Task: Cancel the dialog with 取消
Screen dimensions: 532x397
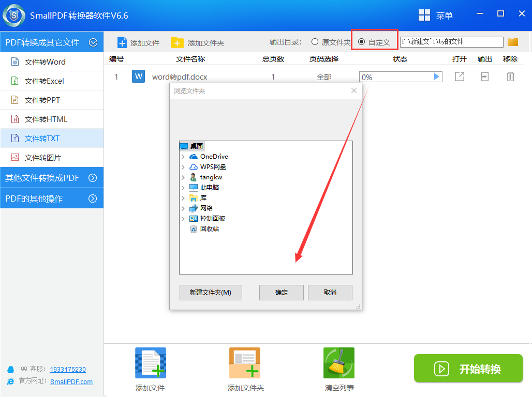Action: point(330,292)
